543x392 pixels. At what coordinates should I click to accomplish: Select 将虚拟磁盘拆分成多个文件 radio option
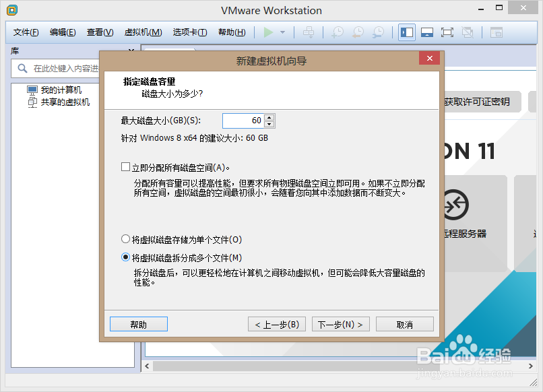pyautogui.click(x=126, y=257)
